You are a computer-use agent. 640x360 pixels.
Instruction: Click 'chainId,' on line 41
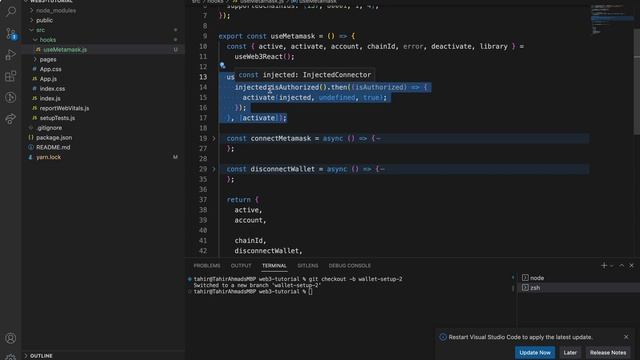251,241
